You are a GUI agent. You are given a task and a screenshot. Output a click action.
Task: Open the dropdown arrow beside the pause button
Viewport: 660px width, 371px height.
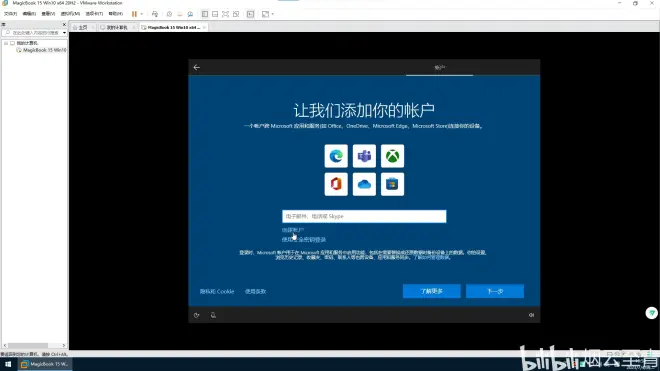142,14
